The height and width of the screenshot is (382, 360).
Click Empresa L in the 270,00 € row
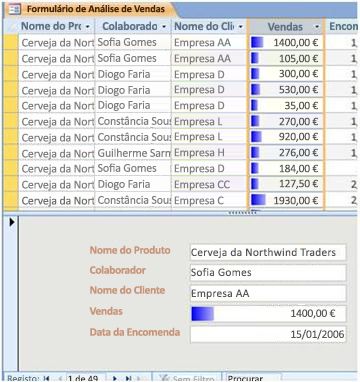(x=209, y=121)
